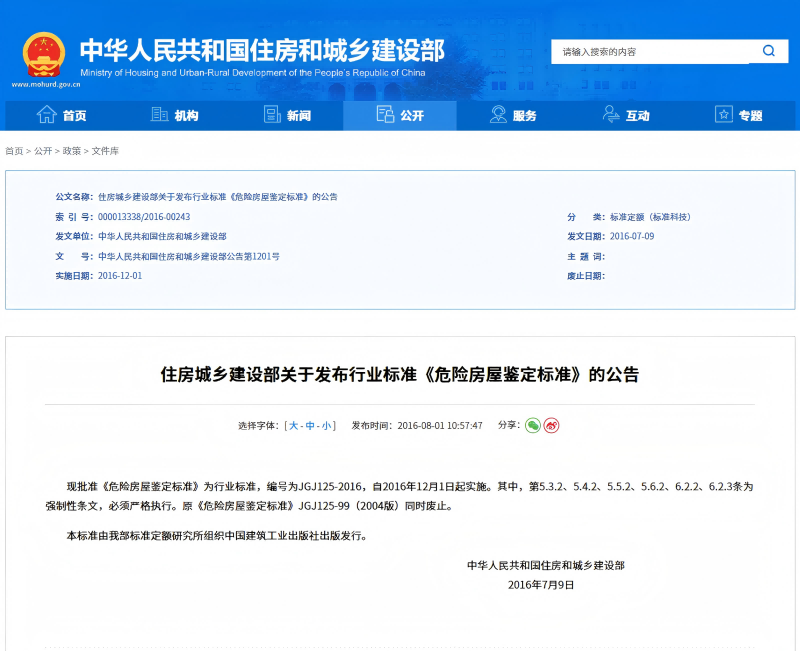Screen dimensions: 800x651
Task: Focus the search box 请输入搜索的内容
Action: [x=651, y=52]
